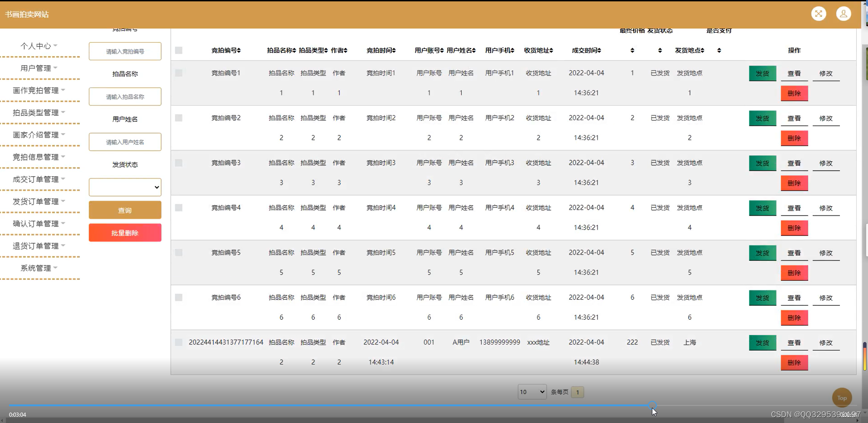Sort by 拍品名称 column arrows
Viewport: 868px width, 423px height.
pos(294,50)
